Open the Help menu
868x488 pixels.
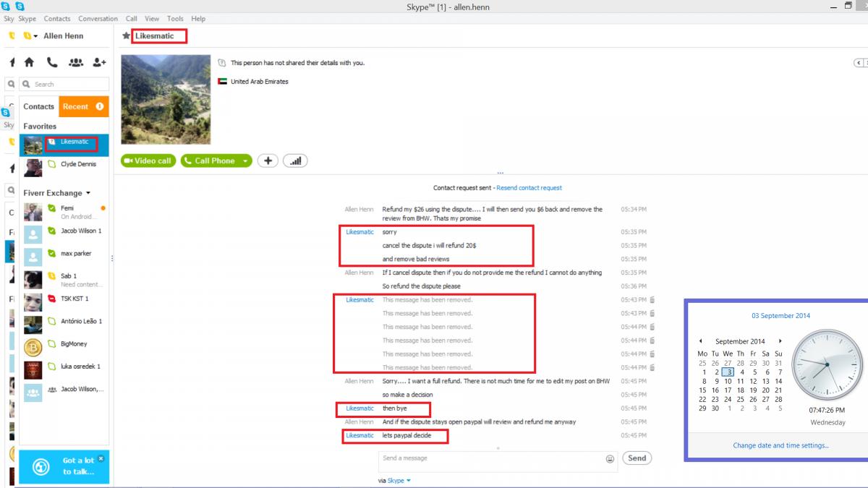pos(198,19)
